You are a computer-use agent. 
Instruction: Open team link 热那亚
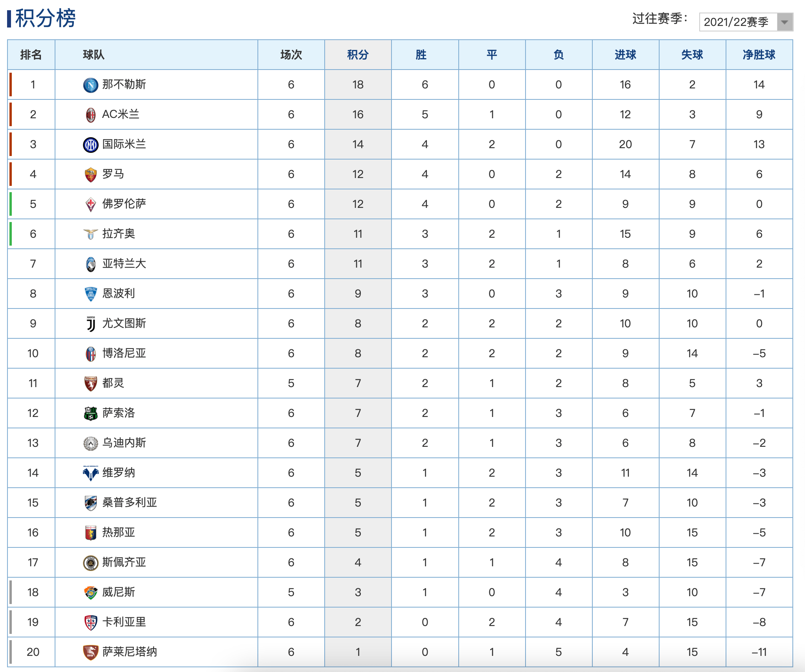coord(118,532)
